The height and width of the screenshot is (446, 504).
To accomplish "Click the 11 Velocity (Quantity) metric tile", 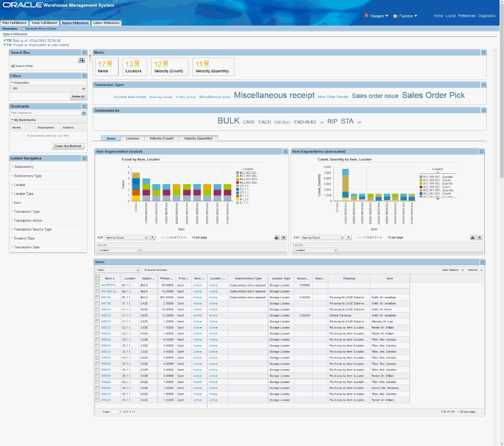I will [213, 66].
